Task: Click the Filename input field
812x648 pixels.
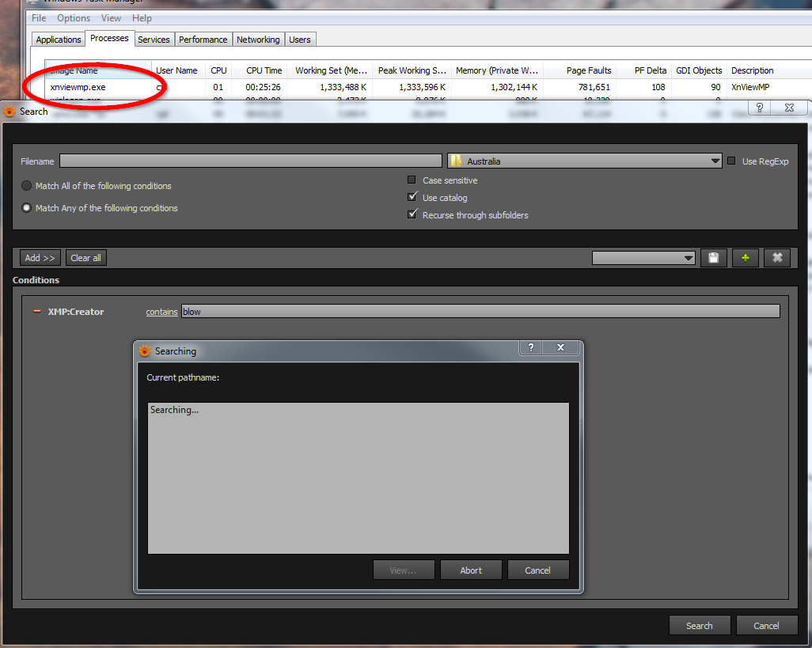Action: pyautogui.click(x=251, y=161)
